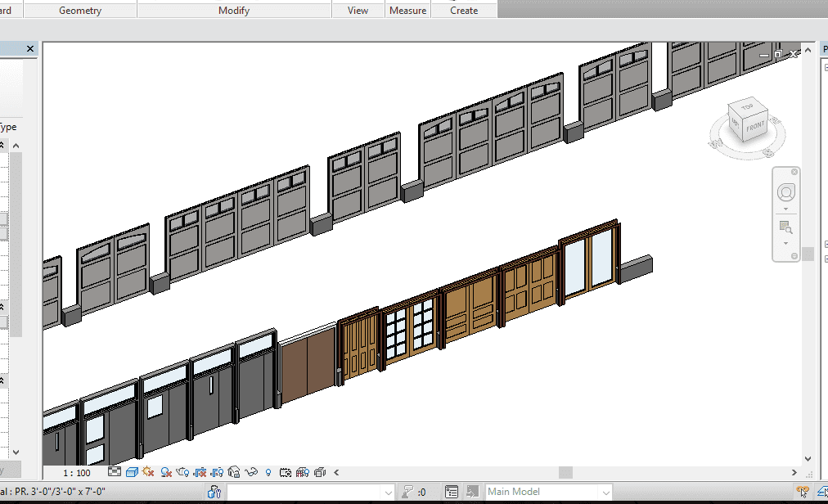Click the FRONT face of the ViewCube
This screenshot has height=504, width=828.
755,126
